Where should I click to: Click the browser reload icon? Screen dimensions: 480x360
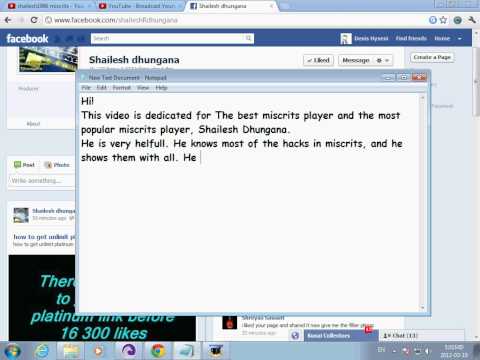pos(34,20)
